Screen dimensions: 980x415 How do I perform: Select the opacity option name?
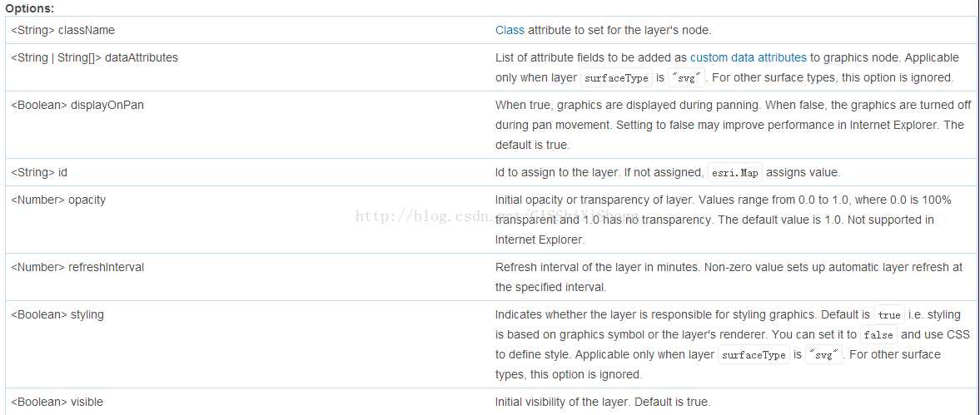pos(87,200)
